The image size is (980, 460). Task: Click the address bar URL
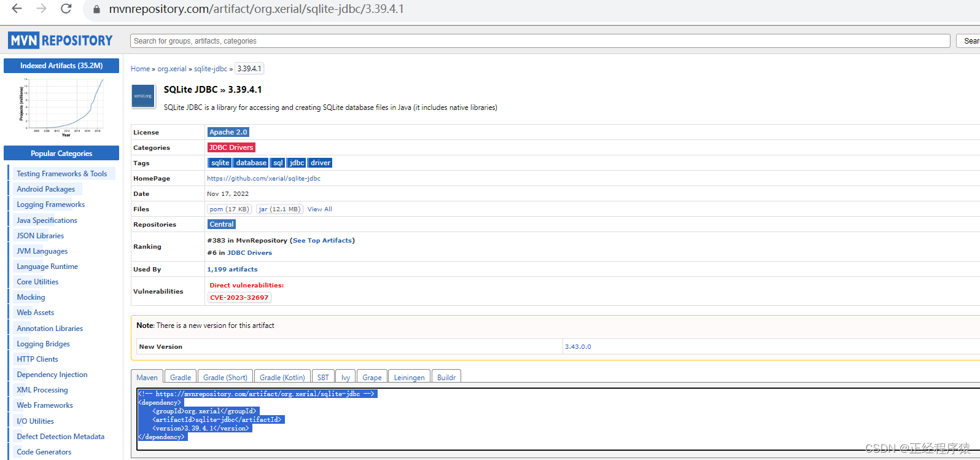pyautogui.click(x=256, y=9)
